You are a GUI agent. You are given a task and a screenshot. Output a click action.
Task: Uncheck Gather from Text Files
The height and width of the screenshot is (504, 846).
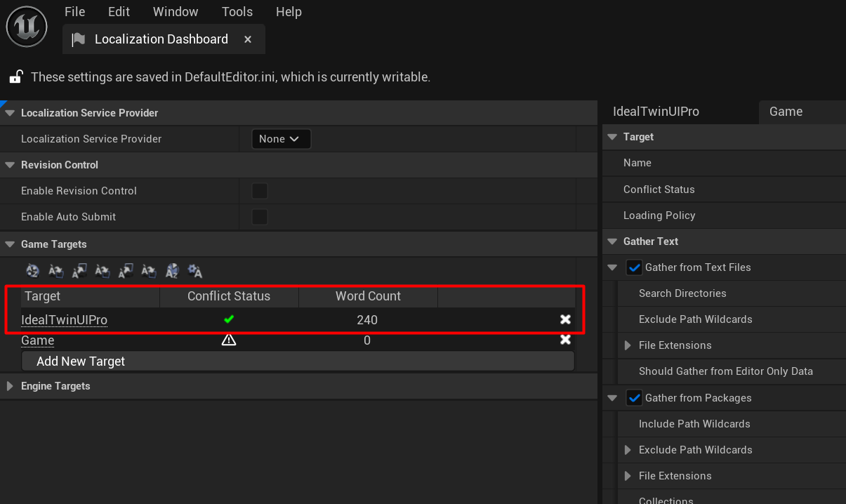pyautogui.click(x=634, y=267)
